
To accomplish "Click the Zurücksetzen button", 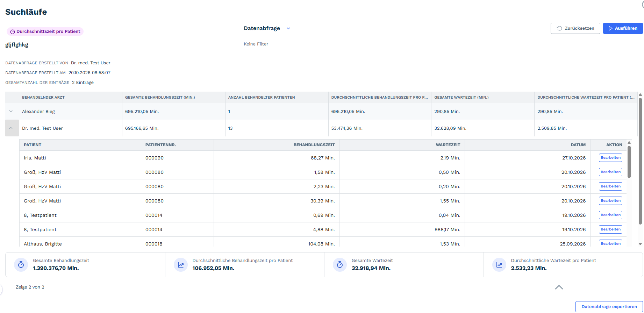I will (x=575, y=28).
